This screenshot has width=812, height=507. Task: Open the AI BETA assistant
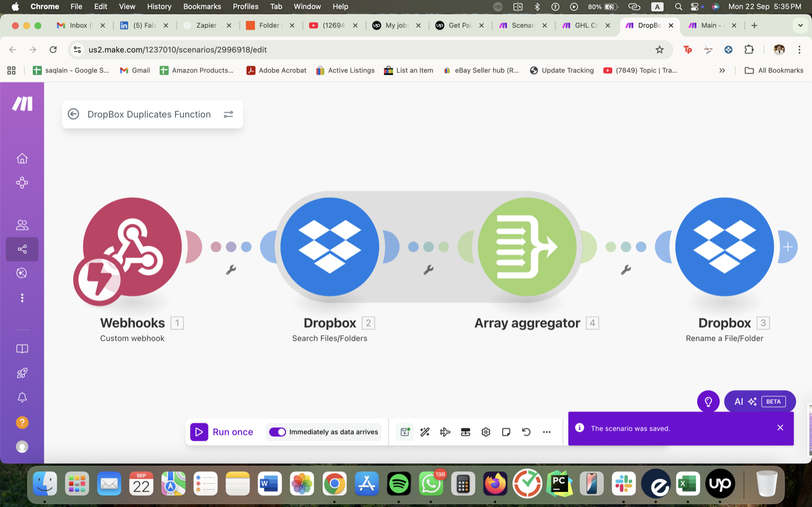tap(760, 401)
